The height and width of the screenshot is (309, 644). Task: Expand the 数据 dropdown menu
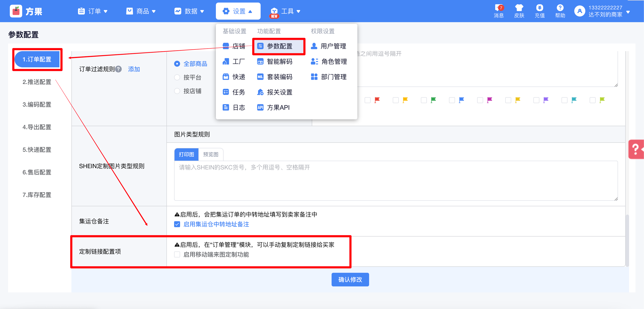tap(189, 11)
